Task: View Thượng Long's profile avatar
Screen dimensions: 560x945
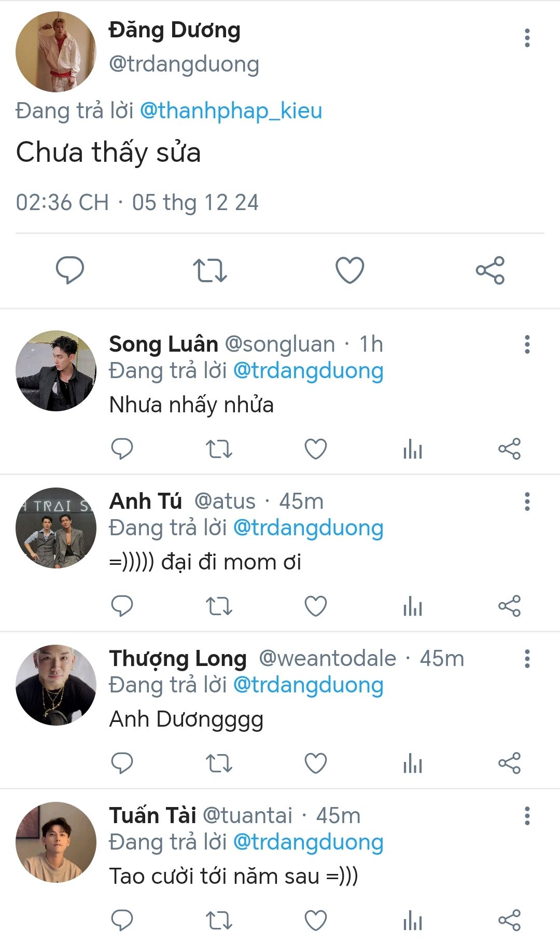Action: (56, 685)
